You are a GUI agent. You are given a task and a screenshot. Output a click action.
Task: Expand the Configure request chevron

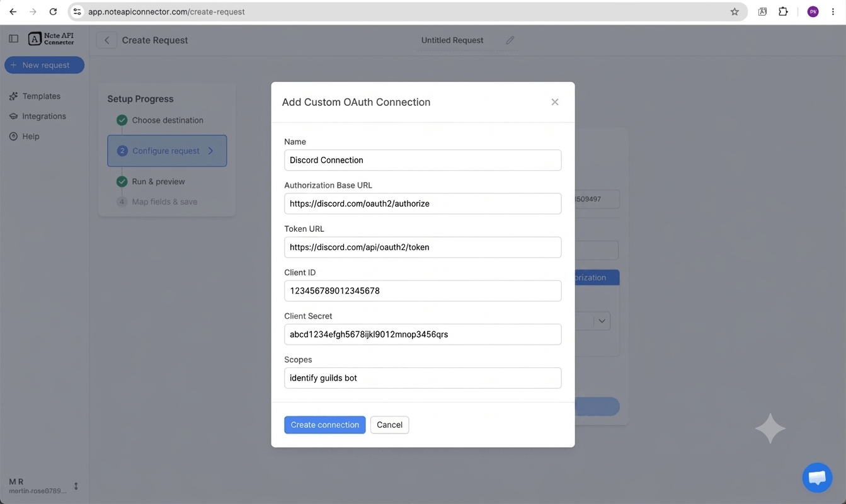[210, 151]
